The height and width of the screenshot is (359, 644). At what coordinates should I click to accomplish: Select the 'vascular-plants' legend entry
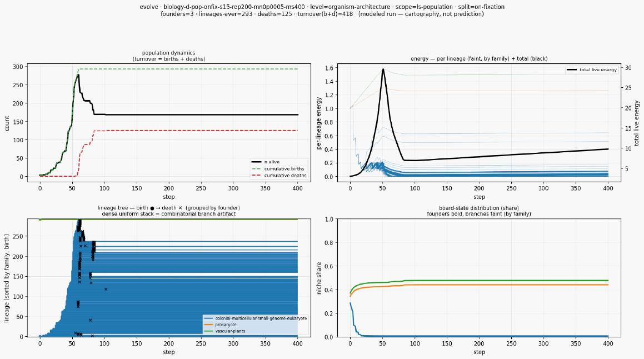tap(230, 331)
